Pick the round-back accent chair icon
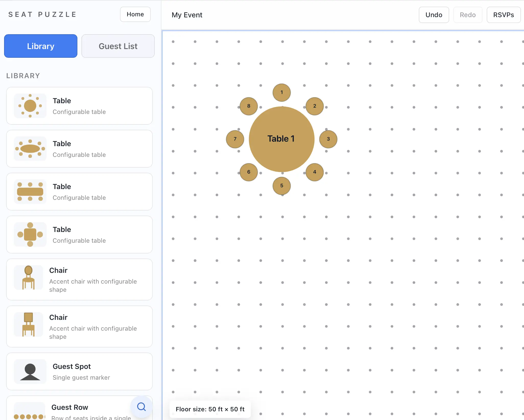Viewport: 524px width, 420px height. pos(28,277)
